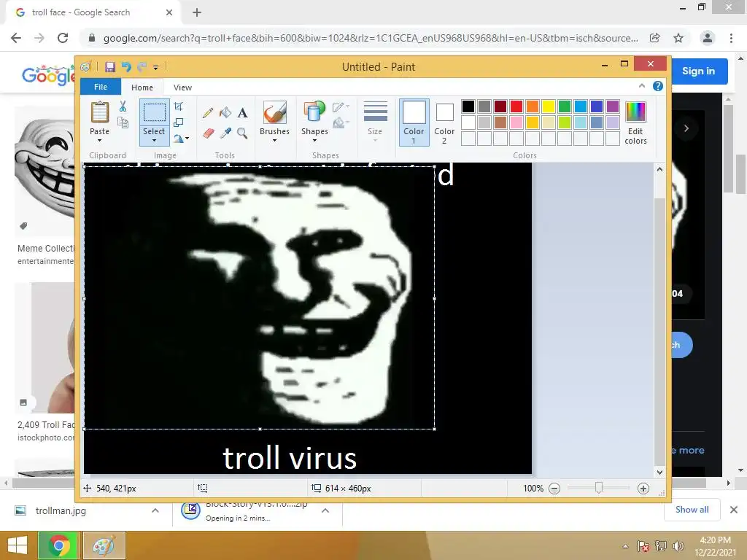Screen dimensions: 747x560
Task: Show hidden tray icons arrow
Action: click(x=625, y=547)
